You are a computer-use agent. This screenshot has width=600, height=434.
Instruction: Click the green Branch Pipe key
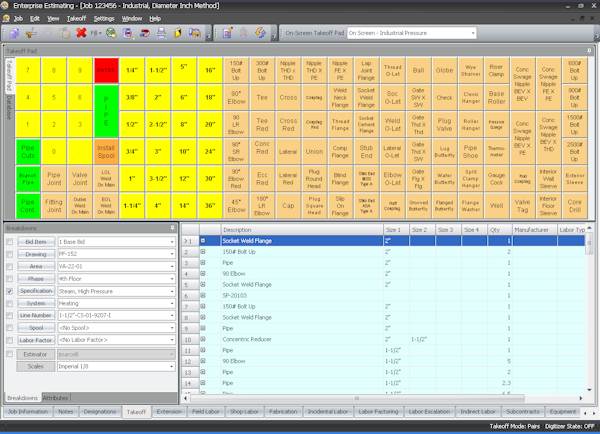pyautogui.click(x=28, y=179)
